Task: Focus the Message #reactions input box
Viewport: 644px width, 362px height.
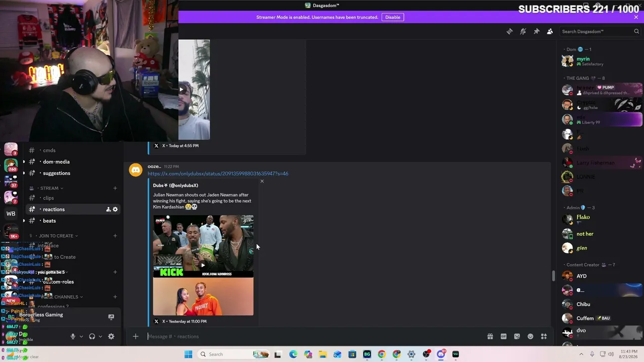Action: (314, 336)
